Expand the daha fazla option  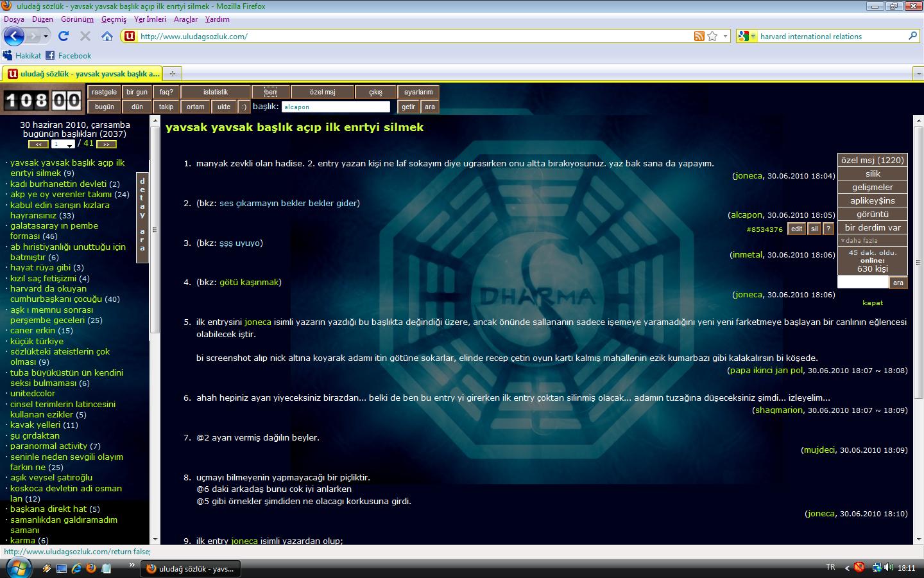(x=873, y=241)
